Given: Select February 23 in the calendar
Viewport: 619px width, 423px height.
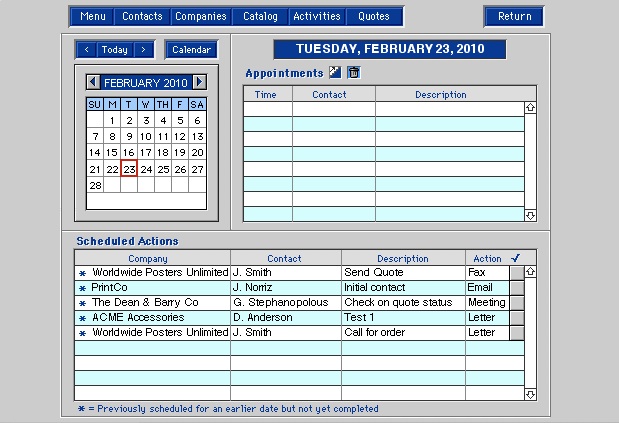Looking at the screenshot, I should tap(129, 169).
